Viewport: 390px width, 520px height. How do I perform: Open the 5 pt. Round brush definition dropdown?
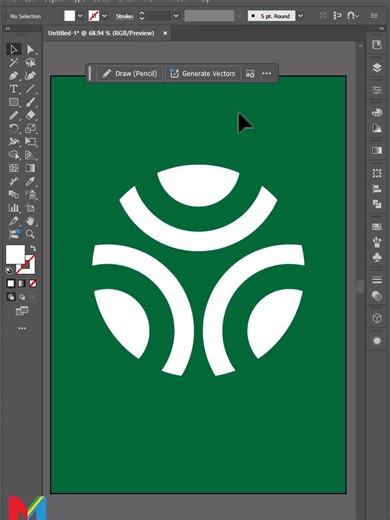pos(301,16)
